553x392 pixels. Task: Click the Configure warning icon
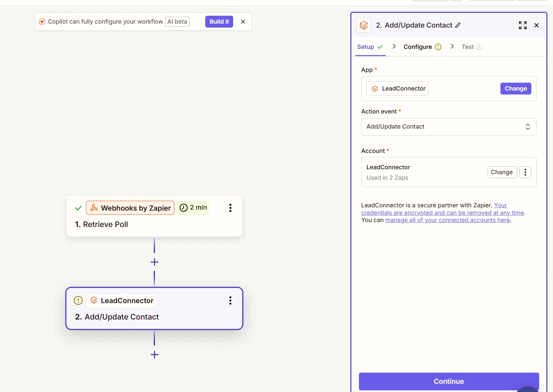[438, 47]
